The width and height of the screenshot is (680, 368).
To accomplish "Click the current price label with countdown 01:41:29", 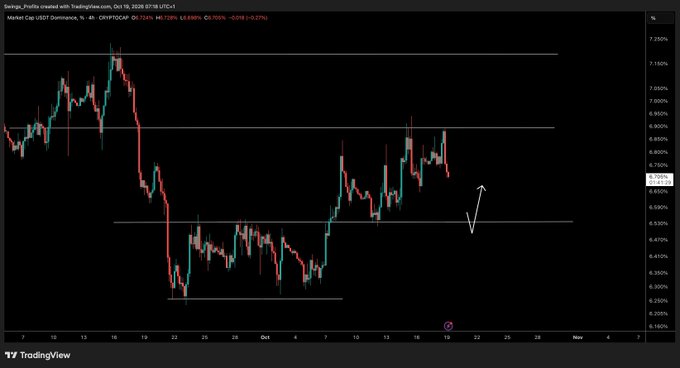I will [660, 179].
